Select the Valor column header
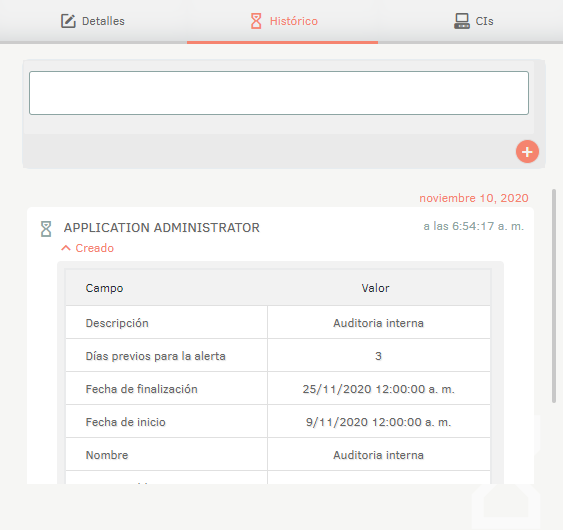The width and height of the screenshot is (563, 530). coord(375,288)
